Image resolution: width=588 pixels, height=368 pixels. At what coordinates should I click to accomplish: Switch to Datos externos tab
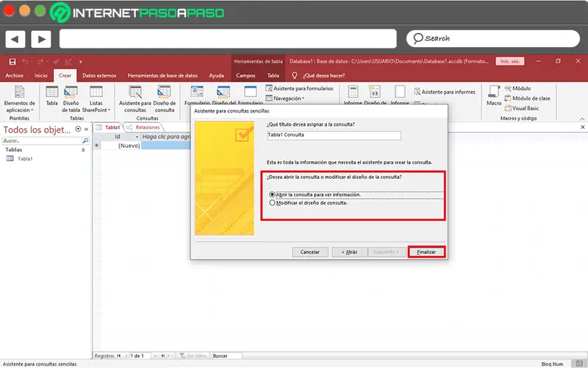tap(99, 76)
